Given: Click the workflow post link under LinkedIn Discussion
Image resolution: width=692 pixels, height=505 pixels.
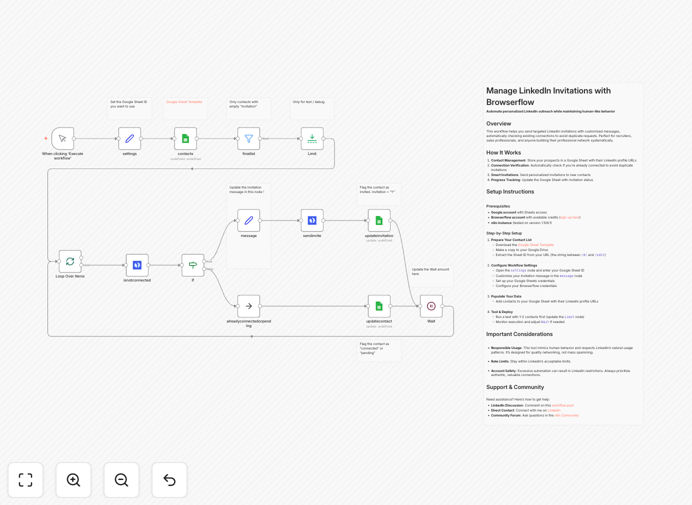Looking at the screenshot, I should 563,405.
